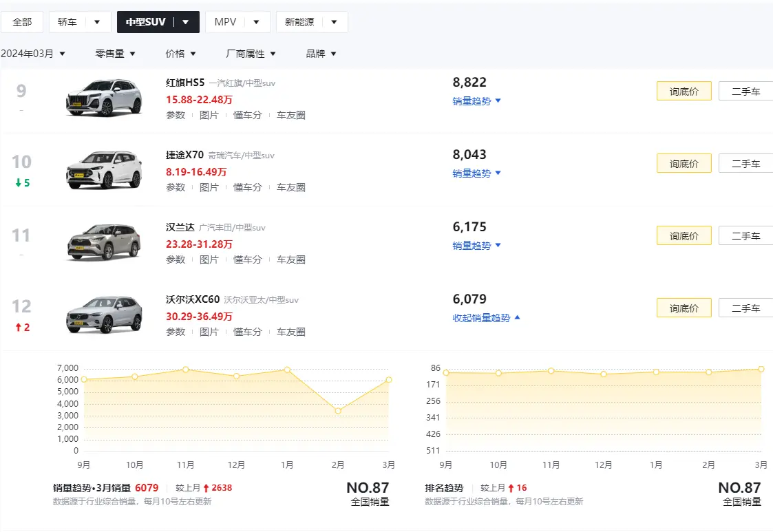The height and width of the screenshot is (532, 773).
Task: Open 车友圈 for 捷途X70
Action: point(291,187)
